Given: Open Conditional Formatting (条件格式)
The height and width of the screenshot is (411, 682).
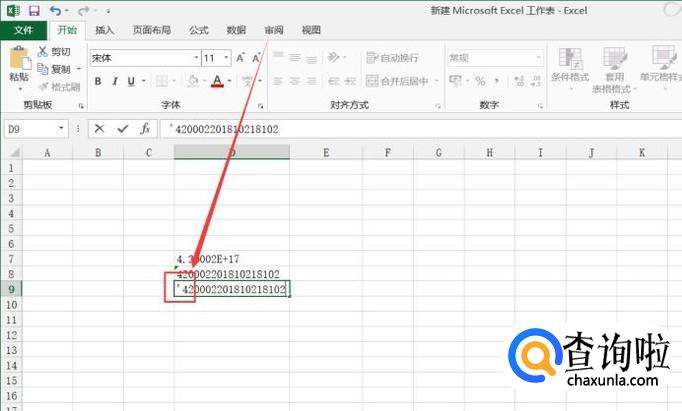Looking at the screenshot, I should tap(570, 68).
